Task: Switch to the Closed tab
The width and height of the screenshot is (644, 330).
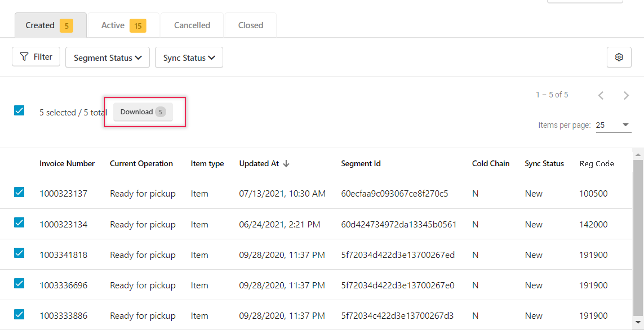Action: coord(251,25)
